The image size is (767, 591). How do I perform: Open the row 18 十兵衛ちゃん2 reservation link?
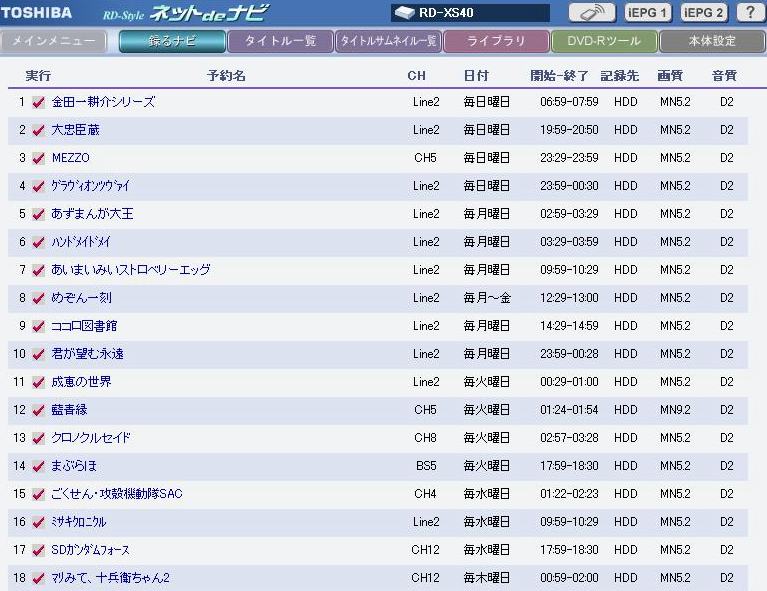click(111, 578)
